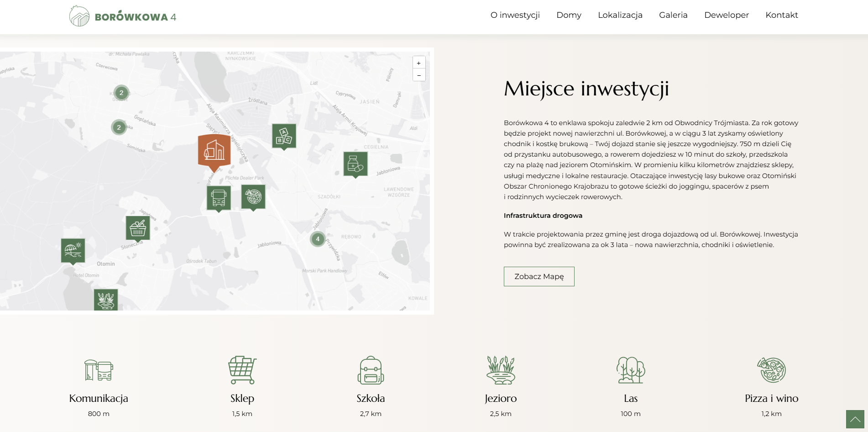Image resolution: width=868 pixels, height=432 pixels.
Task: Click the pharmacy medicine bottle map marker
Action: tap(356, 164)
